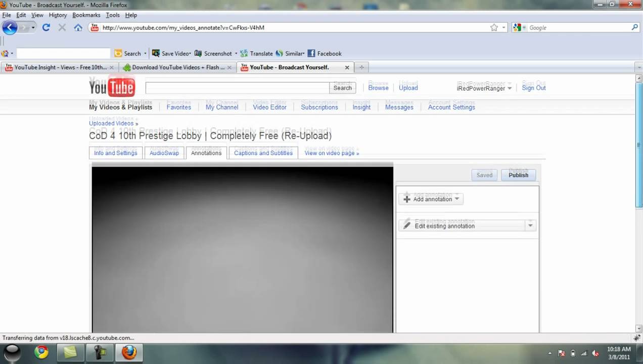
Task: Close the YouTube Insight tab
Action: (112, 67)
